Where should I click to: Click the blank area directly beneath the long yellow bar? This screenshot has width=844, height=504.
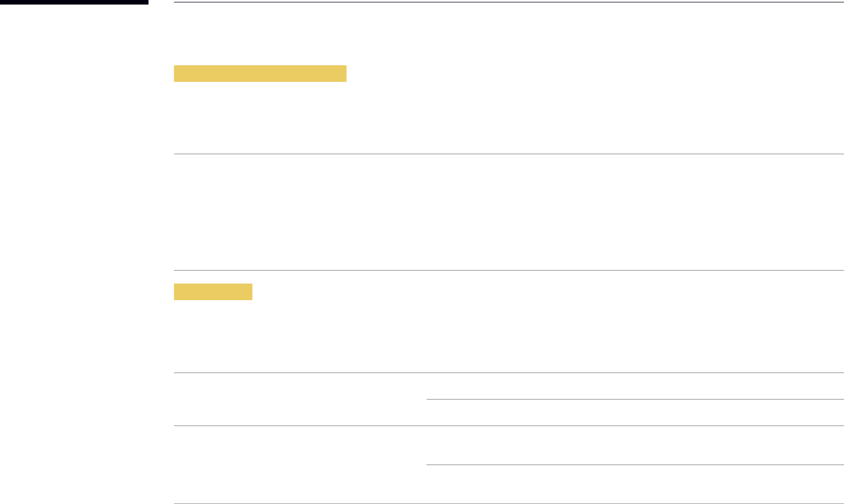(x=509, y=117)
